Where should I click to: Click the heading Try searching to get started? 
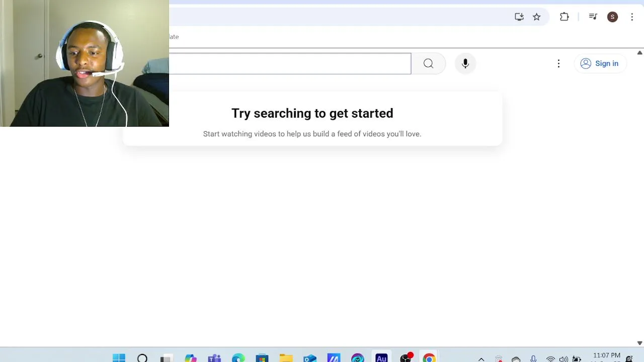[312, 113]
